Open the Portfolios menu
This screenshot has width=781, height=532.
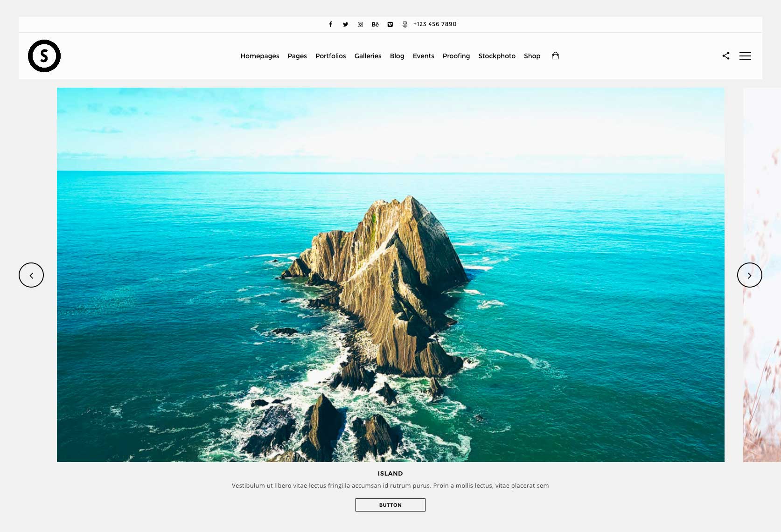[x=330, y=56]
